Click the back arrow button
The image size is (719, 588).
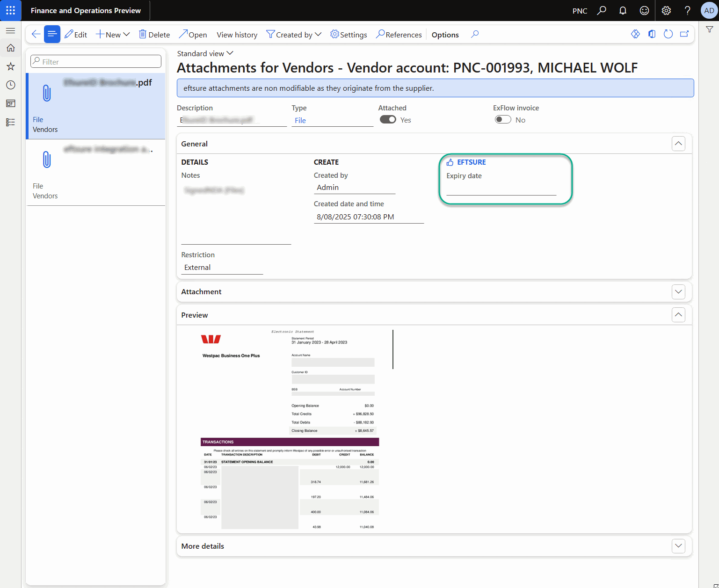click(x=36, y=34)
